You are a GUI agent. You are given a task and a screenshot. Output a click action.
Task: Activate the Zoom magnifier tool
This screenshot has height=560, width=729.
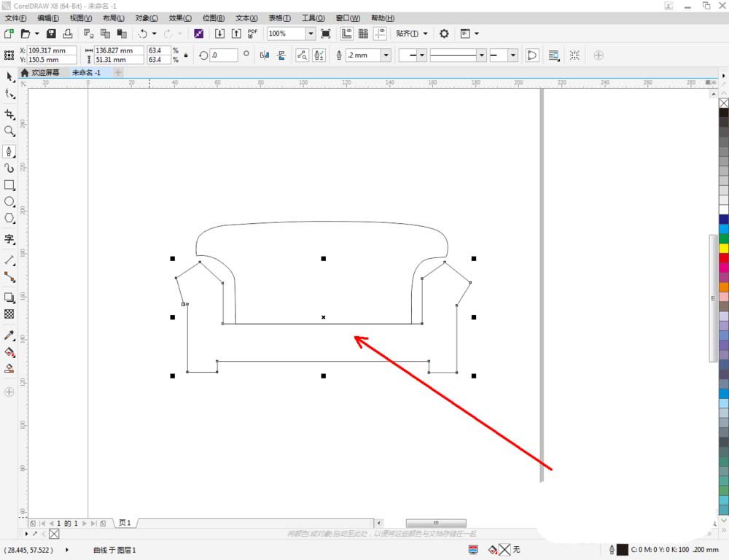9,131
